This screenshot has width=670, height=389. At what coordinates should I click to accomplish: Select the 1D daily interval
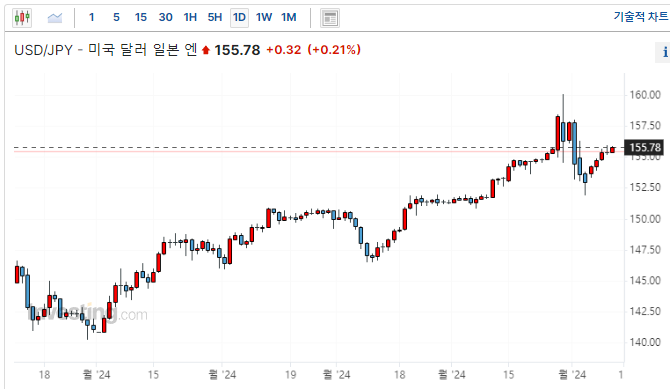click(239, 18)
